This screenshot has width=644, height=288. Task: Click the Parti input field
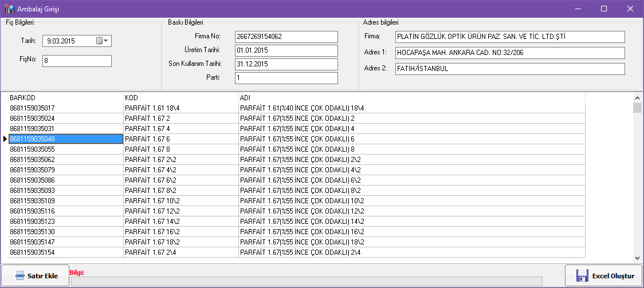tap(286, 78)
